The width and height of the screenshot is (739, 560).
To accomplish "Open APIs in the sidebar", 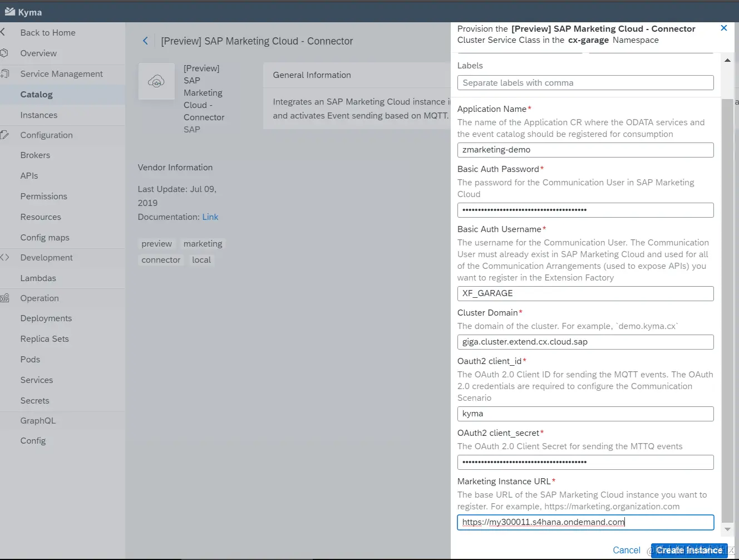I will [x=29, y=175].
